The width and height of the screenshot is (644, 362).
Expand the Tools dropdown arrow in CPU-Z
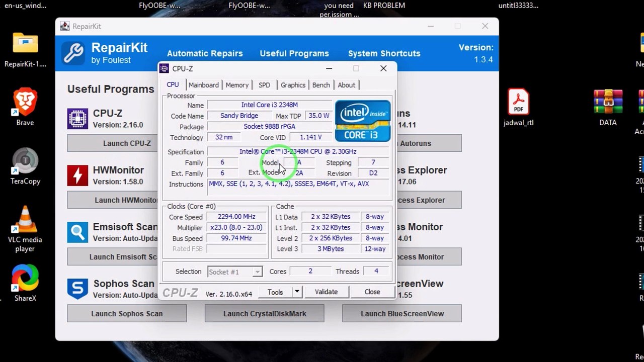pyautogui.click(x=297, y=292)
